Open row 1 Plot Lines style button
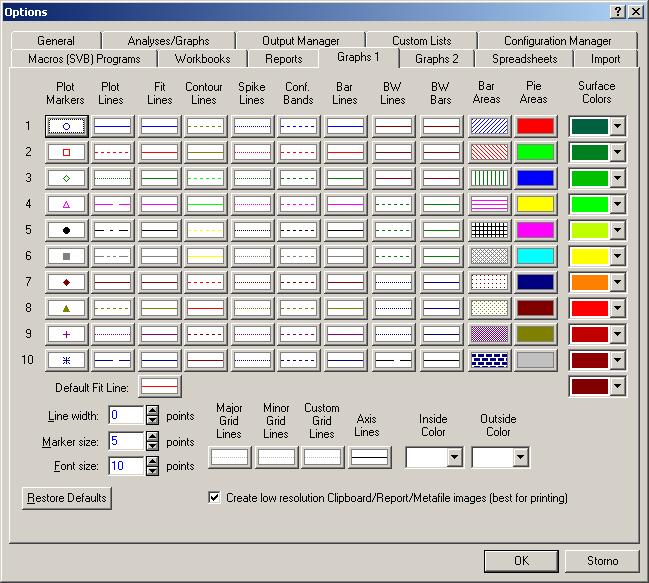Image resolution: width=649 pixels, height=583 pixels. point(112,126)
